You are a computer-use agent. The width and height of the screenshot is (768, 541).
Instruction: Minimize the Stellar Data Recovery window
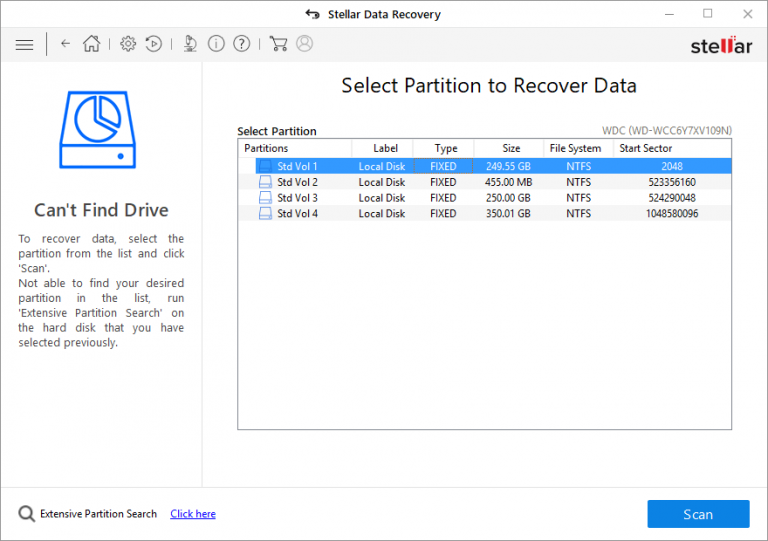click(x=670, y=14)
